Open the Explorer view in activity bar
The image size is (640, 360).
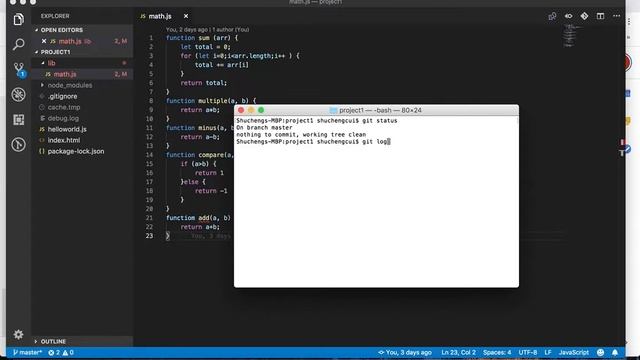click(x=18, y=19)
